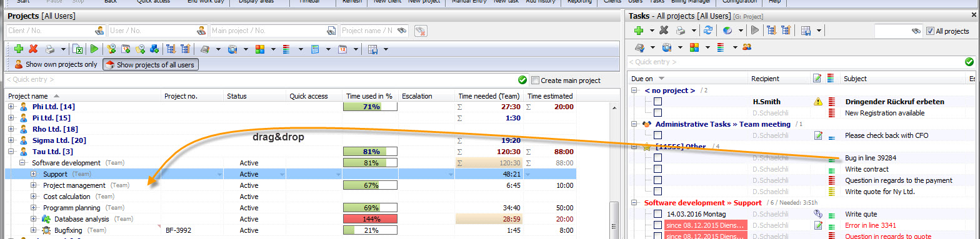Confirm Projects quick entry with green check
The width and height of the screenshot is (980, 239).
[522, 80]
